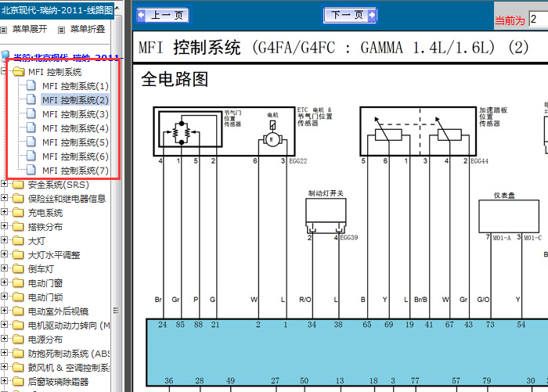This screenshot has width=548, height=392.
Task: Expand the 电动门窗 folder
Action: (x=4, y=282)
